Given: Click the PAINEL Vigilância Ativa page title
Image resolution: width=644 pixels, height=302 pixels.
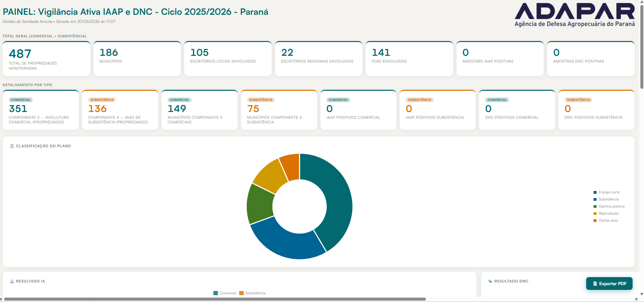Looking at the screenshot, I should [x=135, y=12].
